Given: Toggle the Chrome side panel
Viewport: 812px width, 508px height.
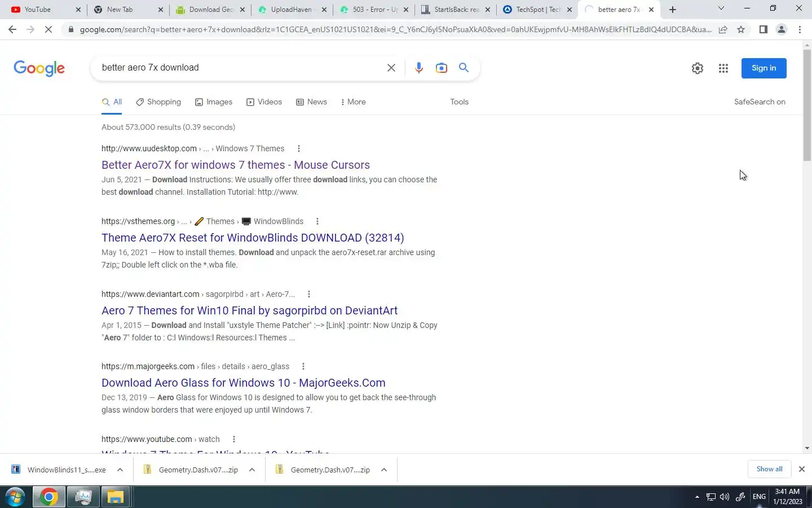Looking at the screenshot, I should click(763, 29).
